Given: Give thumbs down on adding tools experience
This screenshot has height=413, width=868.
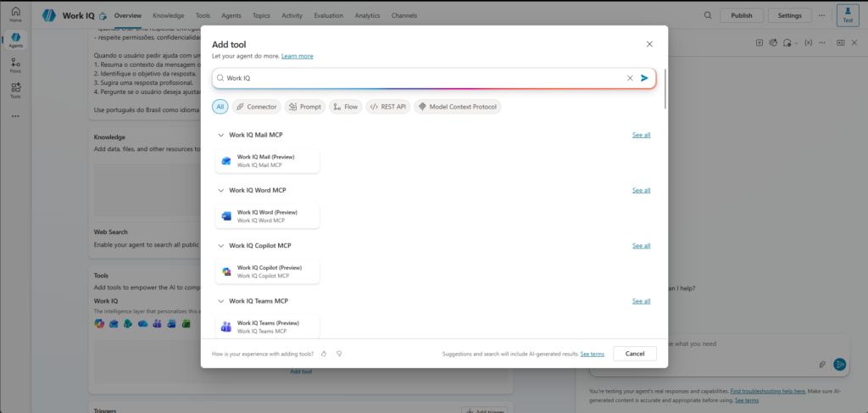Looking at the screenshot, I should [339, 354].
